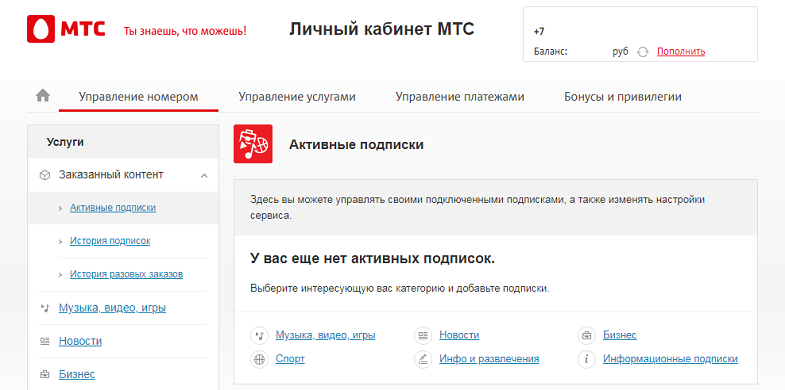This screenshot has height=390, width=785.
Task: Open История разовых заказов link
Action: click(126, 274)
